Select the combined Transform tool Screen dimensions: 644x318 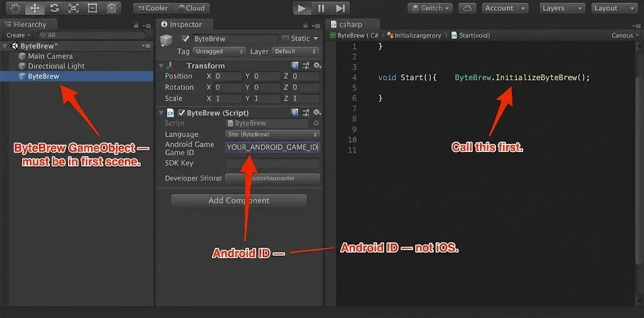coord(111,8)
